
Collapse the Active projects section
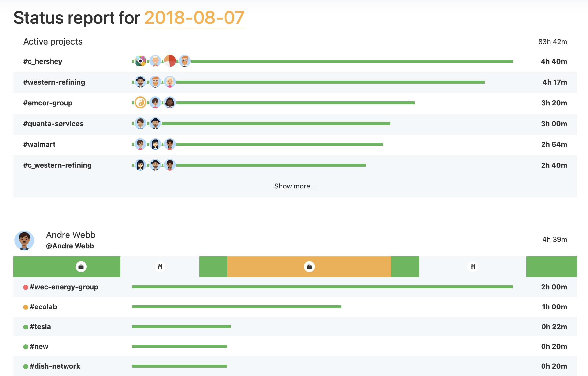pos(53,41)
